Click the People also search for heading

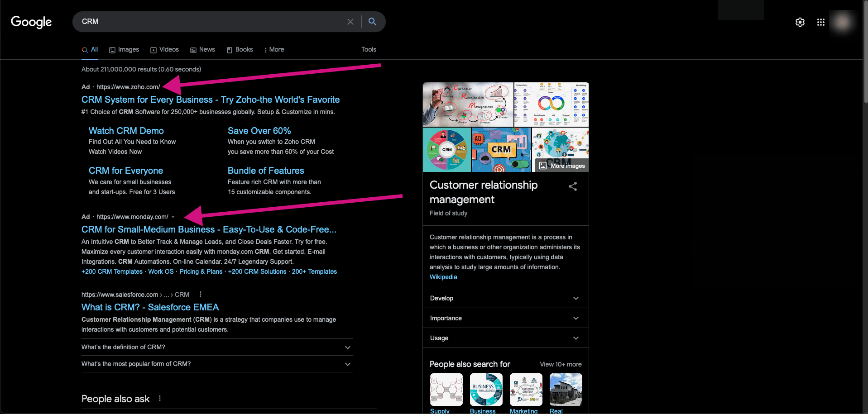point(470,364)
